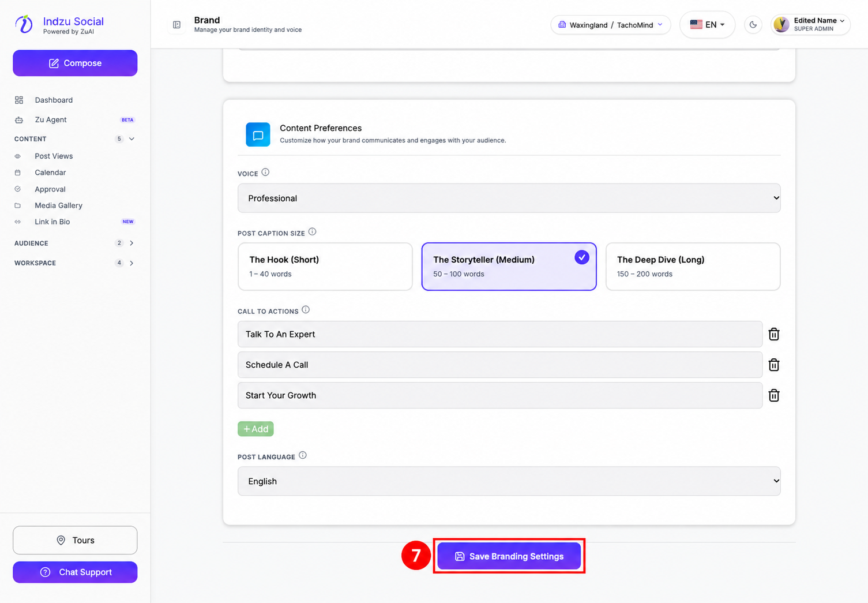Show info for Post Caption Size

[312, 232]
